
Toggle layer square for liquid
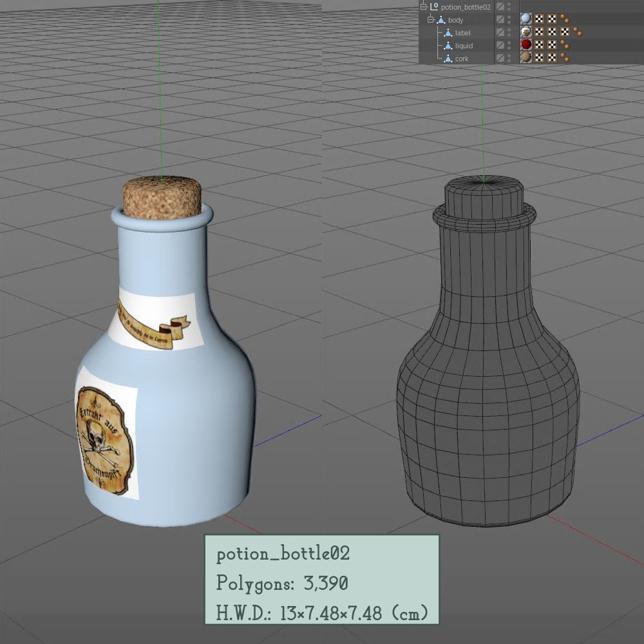[500, 45]
